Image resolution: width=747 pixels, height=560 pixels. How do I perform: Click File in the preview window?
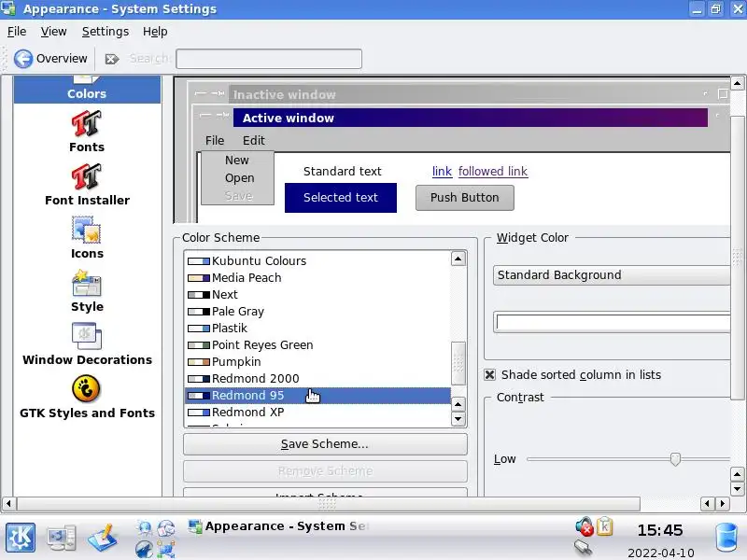[x=215, y=141]
